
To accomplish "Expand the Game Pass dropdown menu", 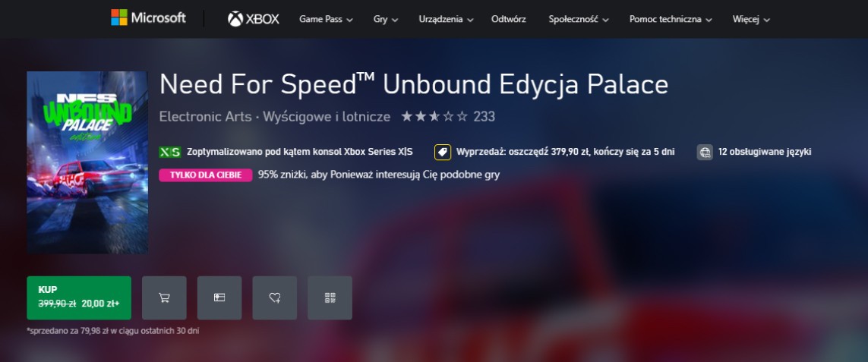I will click(326, 20).
